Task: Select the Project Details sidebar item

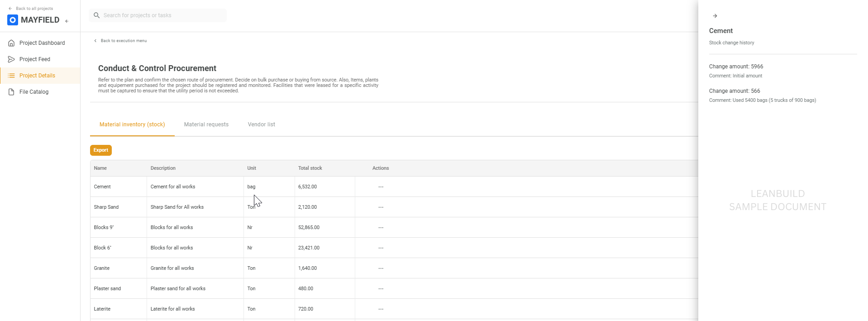Action: (37, 76)
